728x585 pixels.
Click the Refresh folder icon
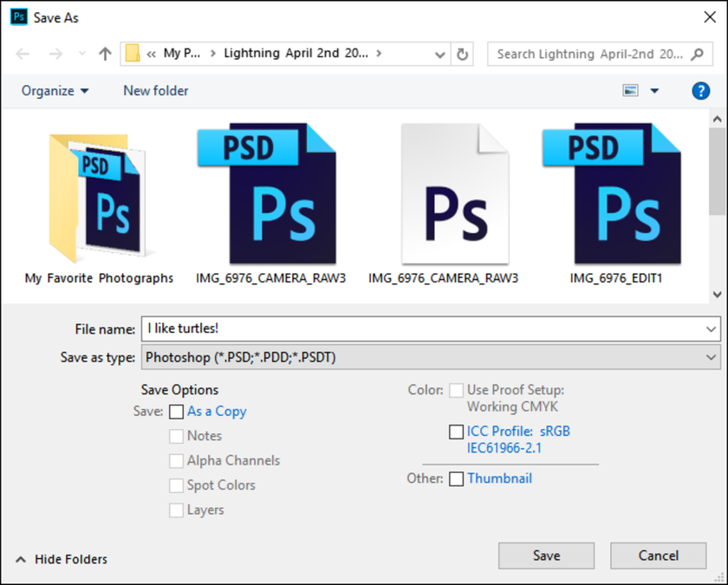463,54
